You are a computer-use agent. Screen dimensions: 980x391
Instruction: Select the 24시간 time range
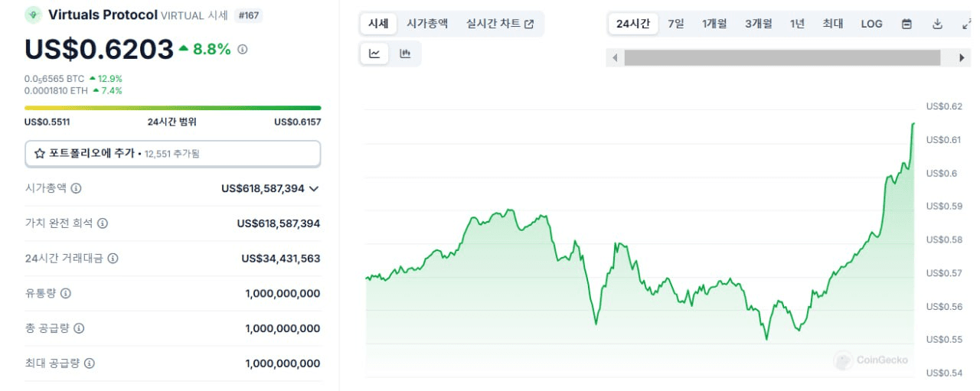click(x=633, y=24)
